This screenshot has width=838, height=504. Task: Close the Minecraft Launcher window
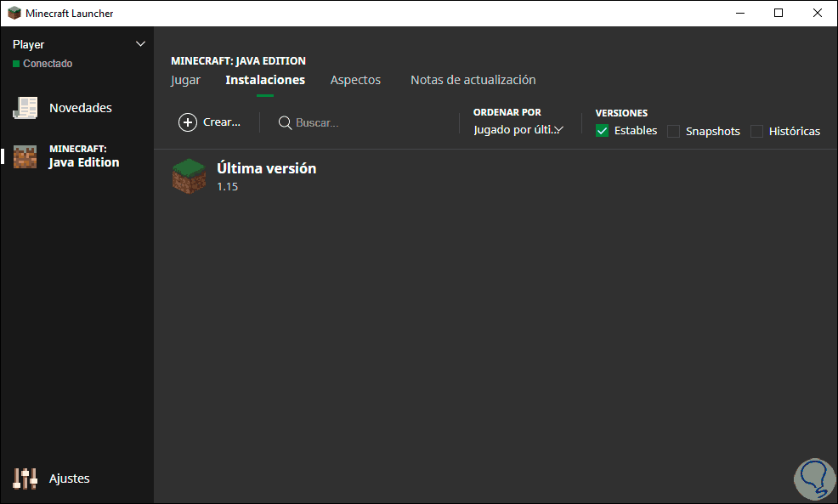click(817, 13)
